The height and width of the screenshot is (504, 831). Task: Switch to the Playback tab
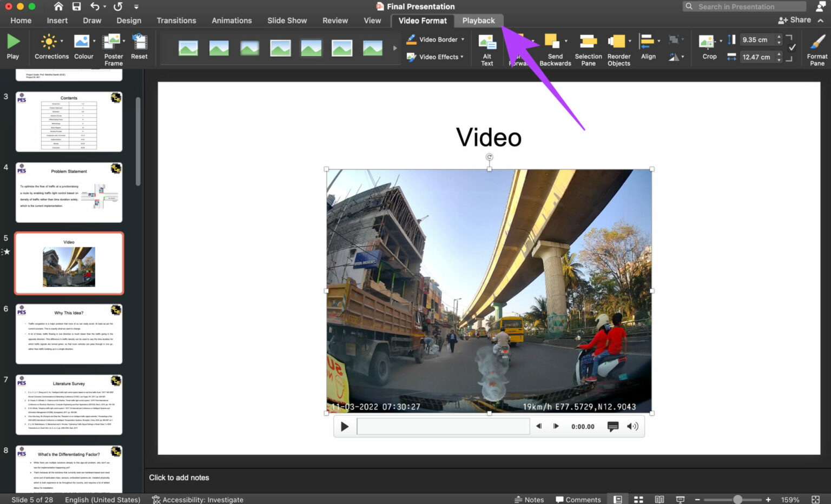pyautogui.click(x=478, y=20)
